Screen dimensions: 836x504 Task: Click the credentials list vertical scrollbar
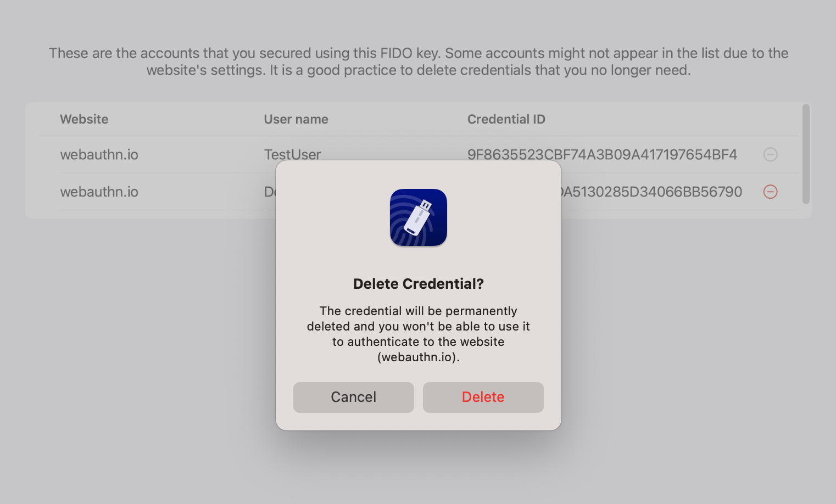pos(806,154)
